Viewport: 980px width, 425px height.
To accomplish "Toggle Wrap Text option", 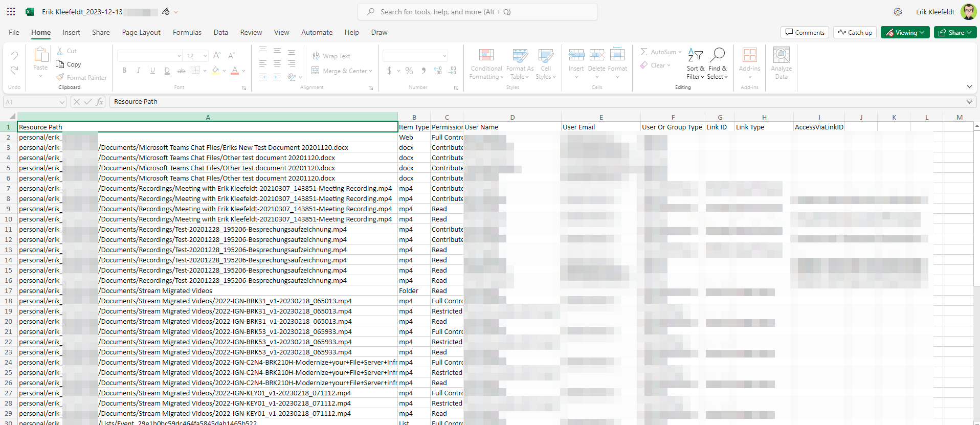I will click(331, 56).
